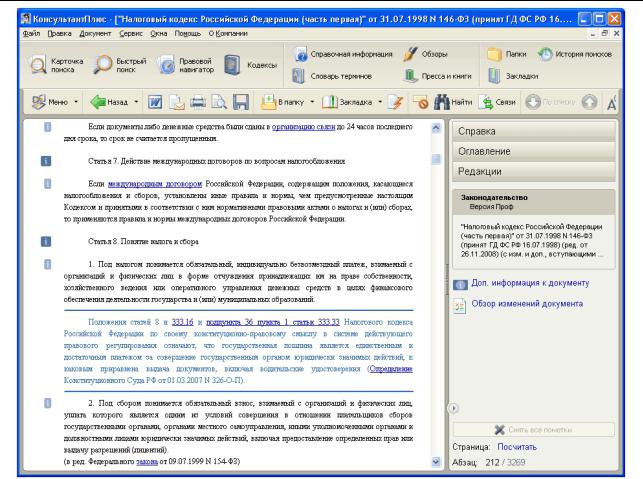Click info icon beside paragraph 2 Под сбором
The height and width of the screenshot is (479, 643).
pos(48,404)
